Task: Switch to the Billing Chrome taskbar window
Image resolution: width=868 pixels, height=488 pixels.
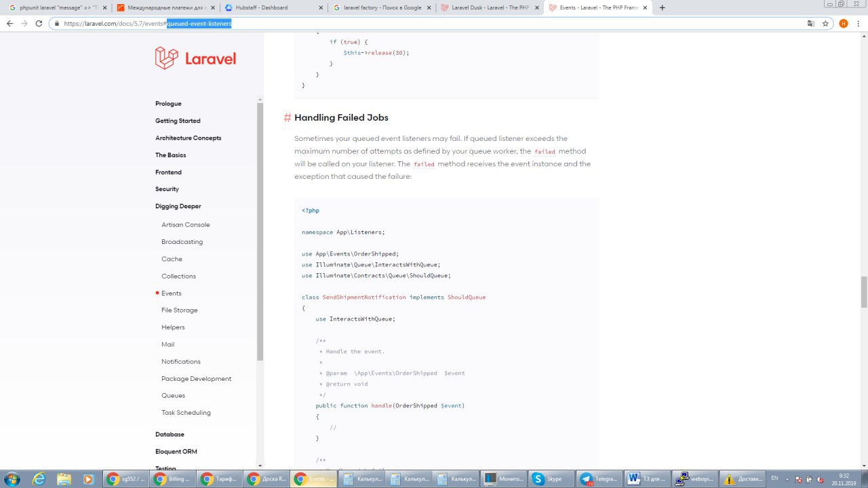Action: [173, 479]
